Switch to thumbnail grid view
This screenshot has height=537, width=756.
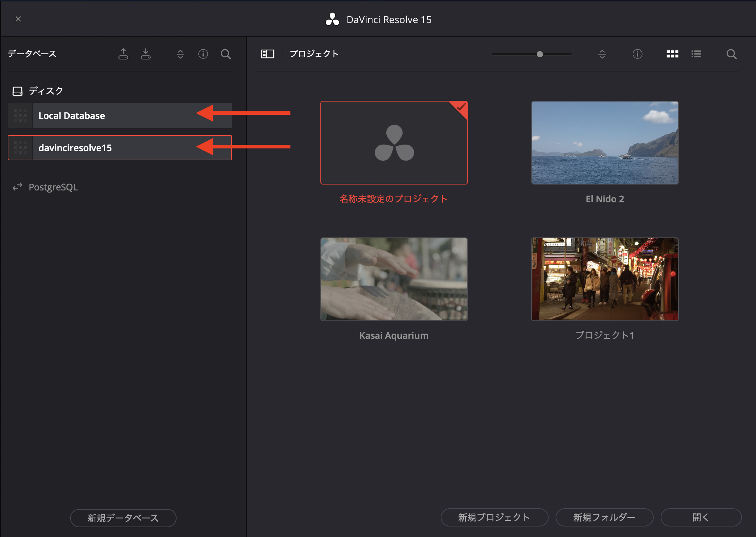click(672, 54)
